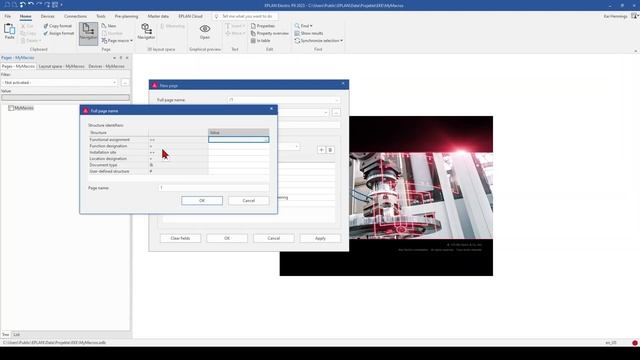640x360 pixels.
Task: Click Show results in the Find group
Action: point(309,33)
